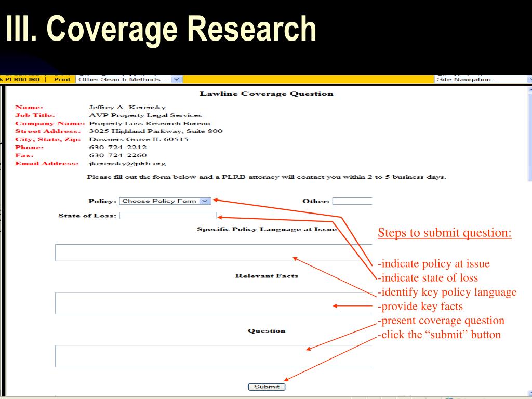The width and height of the screenshot is (532, 399).
Task: Click the Specific Policy Language at Issue text box
Action: point(214,252)
